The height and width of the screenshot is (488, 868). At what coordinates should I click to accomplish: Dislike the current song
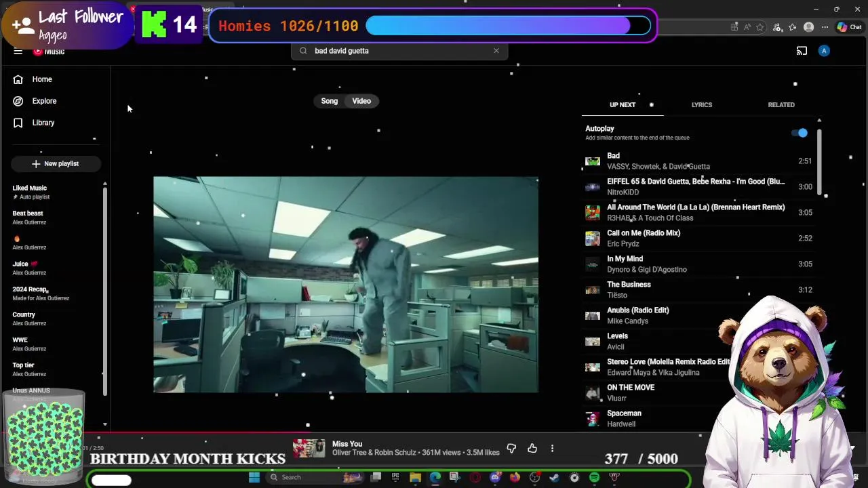[x=511, y=449]
